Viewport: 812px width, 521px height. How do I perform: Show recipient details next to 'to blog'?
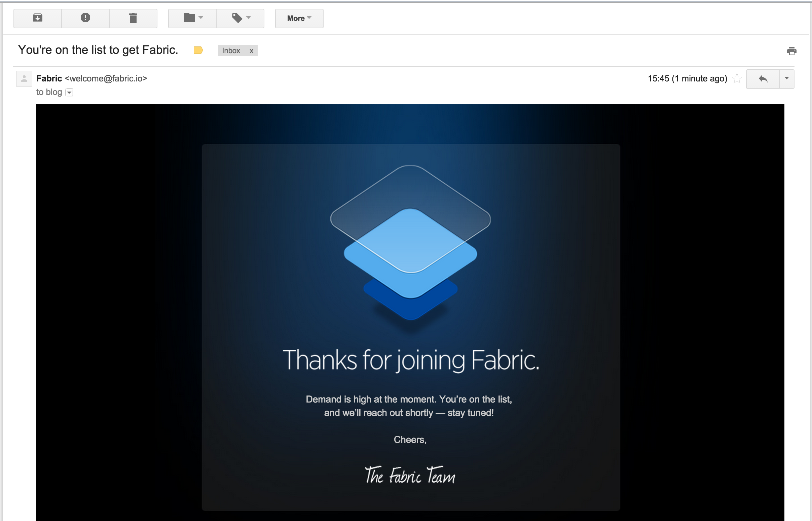(69, 92)
